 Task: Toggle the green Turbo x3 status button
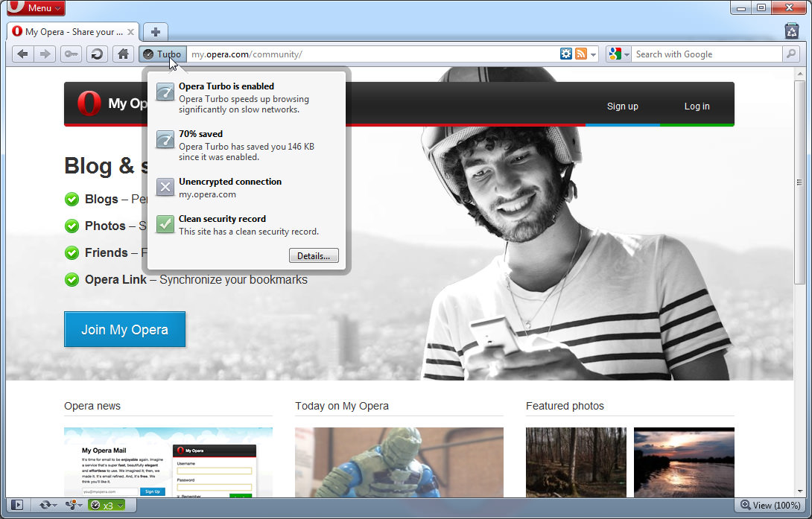[106, 505]
